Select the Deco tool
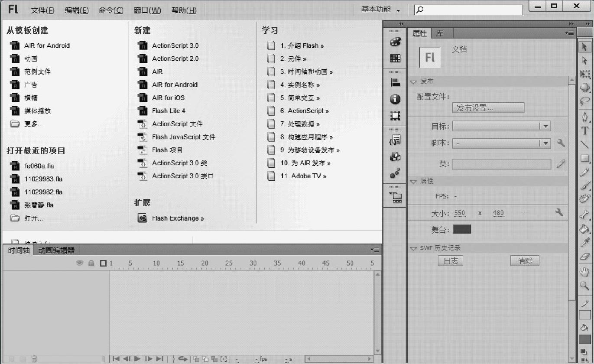Screen dimensions: 594x364 pos(584,199)
